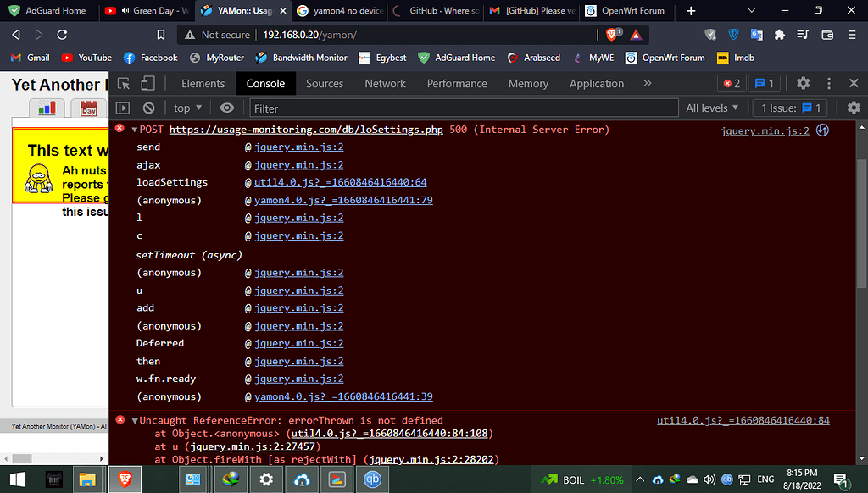Switch to the Sources tab
The height and width of the screenshot is (493, 868).
tap(325, 84)
